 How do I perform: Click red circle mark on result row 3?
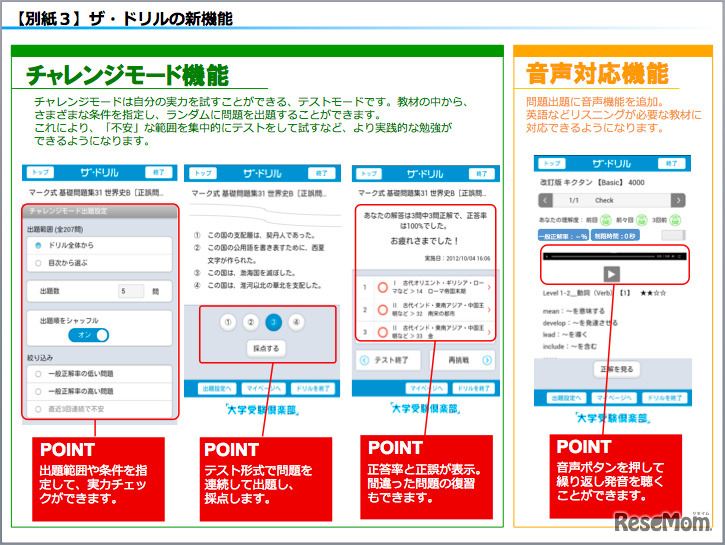[x=382, y=331]
